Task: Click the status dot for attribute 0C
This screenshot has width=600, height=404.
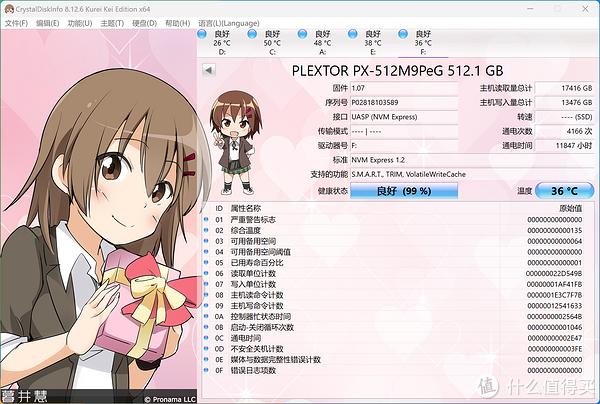Action: [x=206, y=338]
